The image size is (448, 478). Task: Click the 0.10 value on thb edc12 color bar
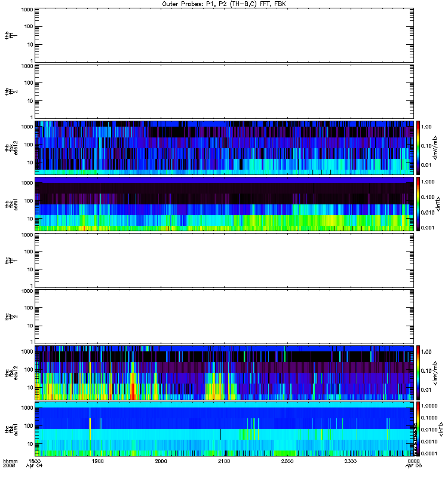coord(426,146)
